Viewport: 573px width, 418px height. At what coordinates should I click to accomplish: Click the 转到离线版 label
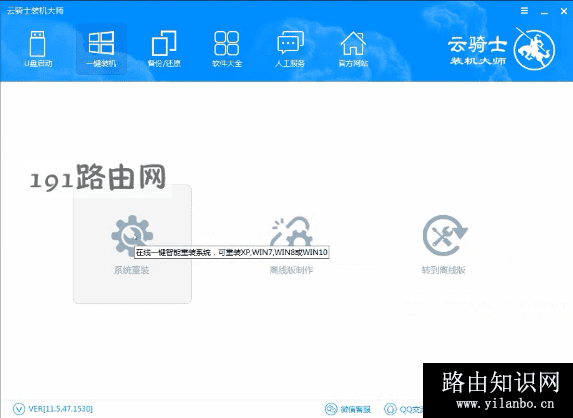444,270
